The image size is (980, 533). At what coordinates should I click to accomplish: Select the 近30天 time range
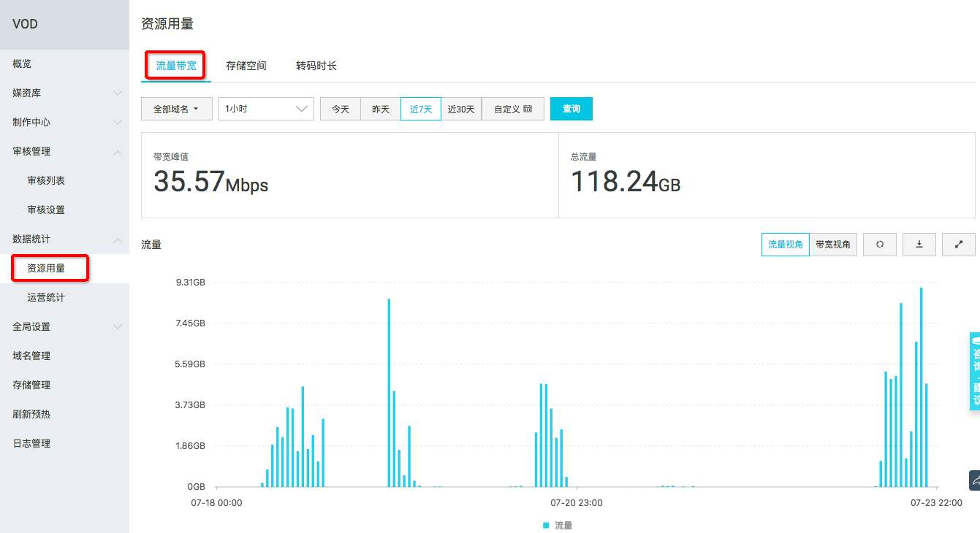(461, 109)
